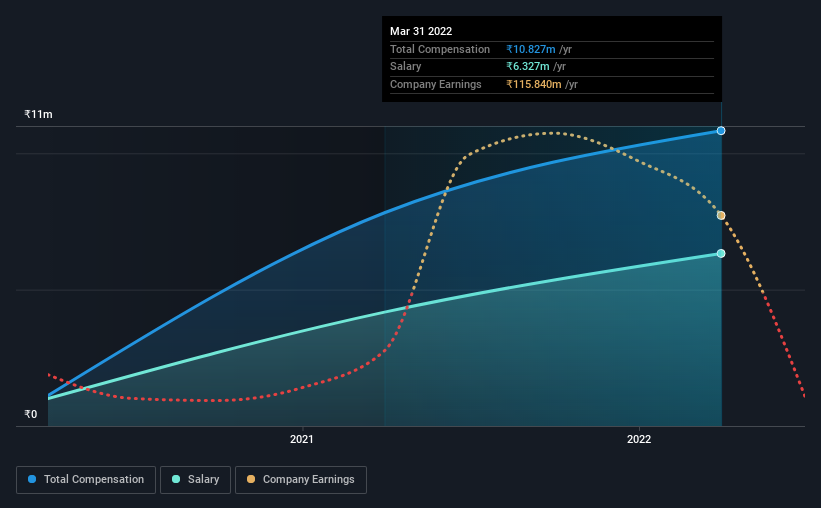Click the Mar 31 2022 tooltip date
The height and width of the screenshot is (508, 821).
(x=421, y=31)
